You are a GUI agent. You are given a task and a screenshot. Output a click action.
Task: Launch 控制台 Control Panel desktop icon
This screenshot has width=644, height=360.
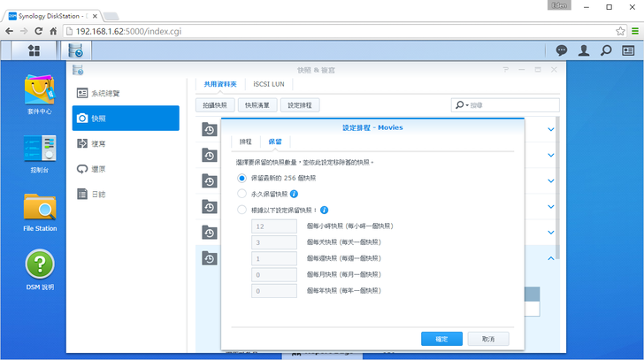40,151
